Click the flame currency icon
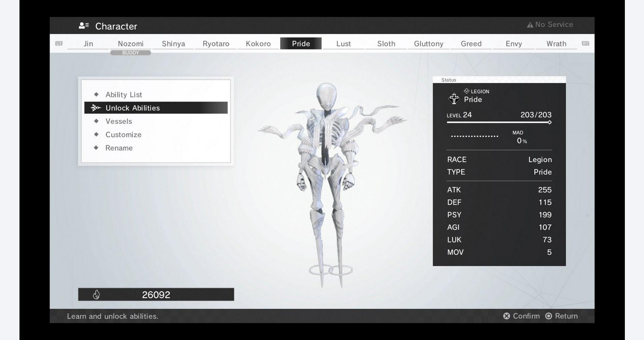This screenshot has width=644, height=340. tap(96, 295)
